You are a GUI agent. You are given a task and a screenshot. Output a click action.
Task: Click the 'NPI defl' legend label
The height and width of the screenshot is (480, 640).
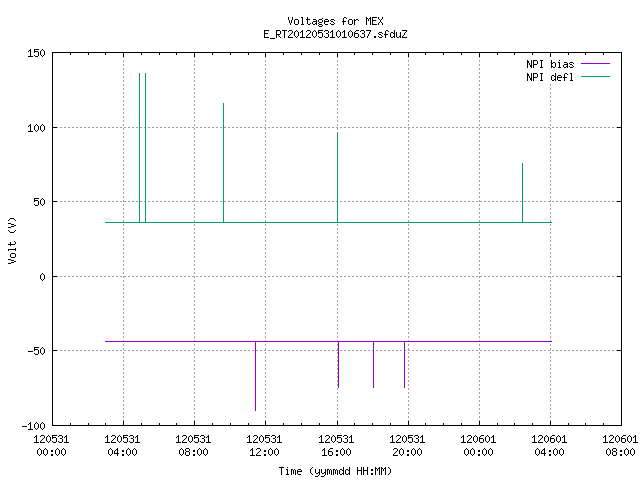coord(550,77)
